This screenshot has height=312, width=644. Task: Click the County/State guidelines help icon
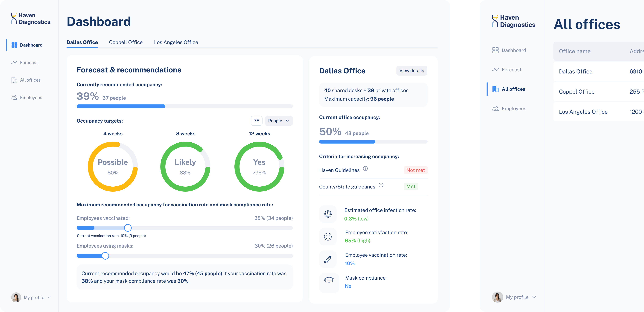381,185
